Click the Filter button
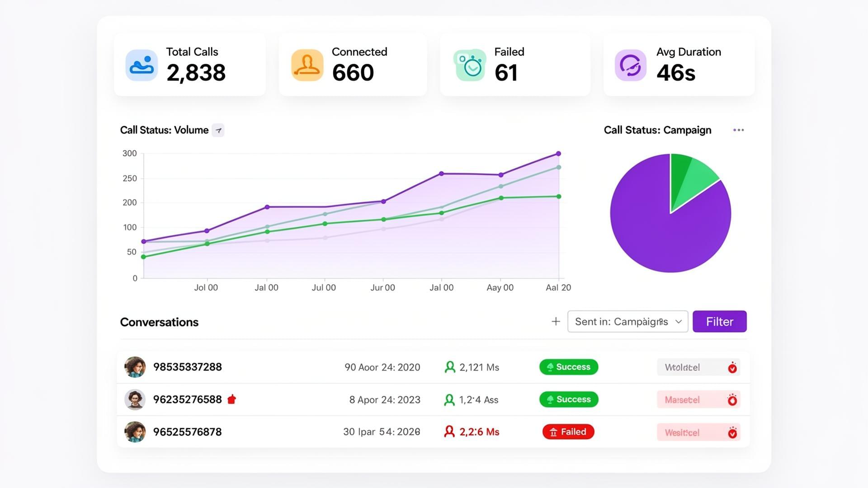868x488 pixels. (719, 321)
